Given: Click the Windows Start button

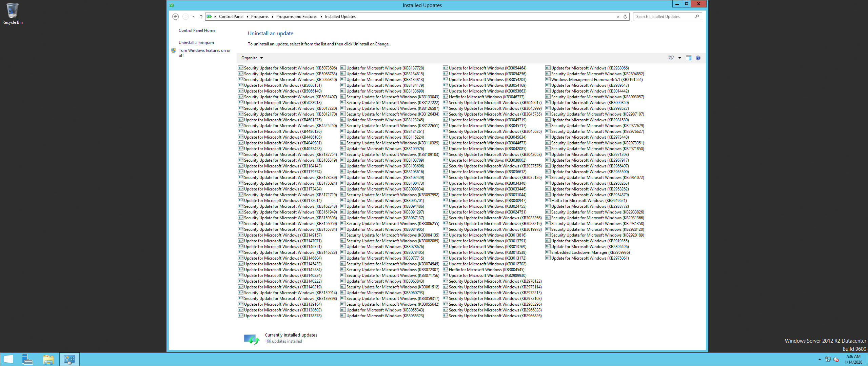Looking at the screenshot, I should (8, 359).
